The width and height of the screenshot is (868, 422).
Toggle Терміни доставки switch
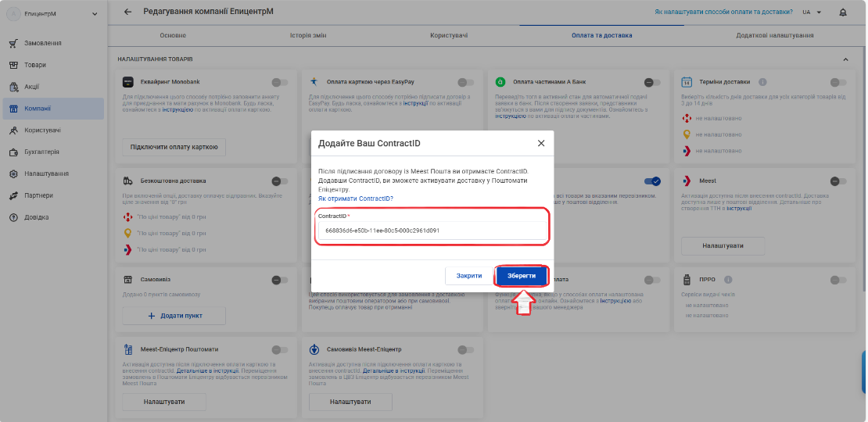pos(838,82)
